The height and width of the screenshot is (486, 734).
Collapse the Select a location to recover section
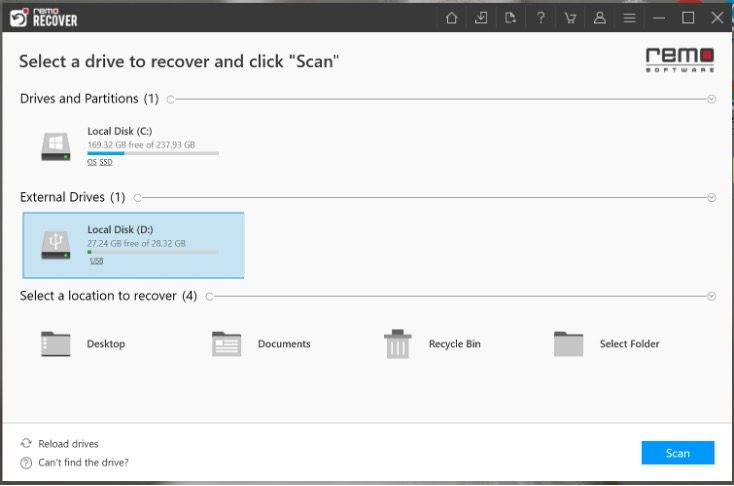[711, 296]
